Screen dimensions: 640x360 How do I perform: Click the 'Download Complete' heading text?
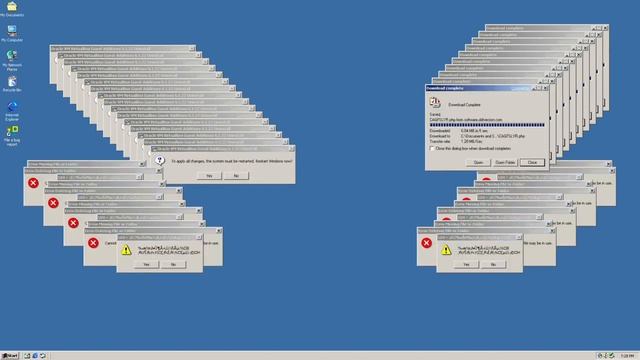[464, 105]
